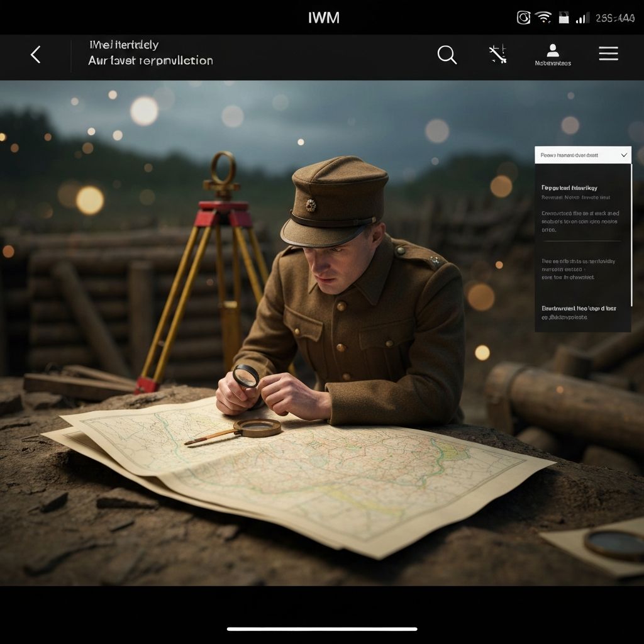Tap the home indicator bar at the bottom
Screen dimensions: 644x644
322,628
